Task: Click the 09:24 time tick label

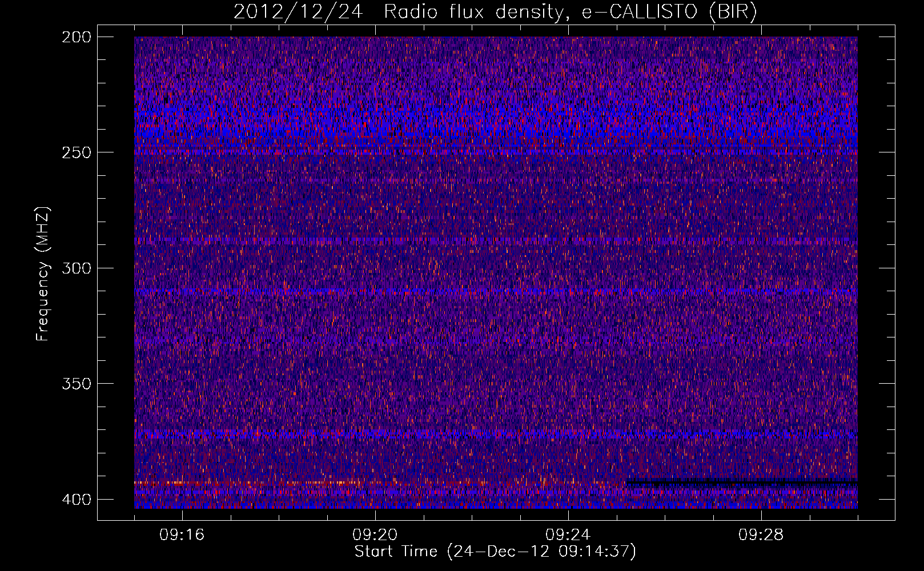Action: pyautogui.click(x=568, y=535)
